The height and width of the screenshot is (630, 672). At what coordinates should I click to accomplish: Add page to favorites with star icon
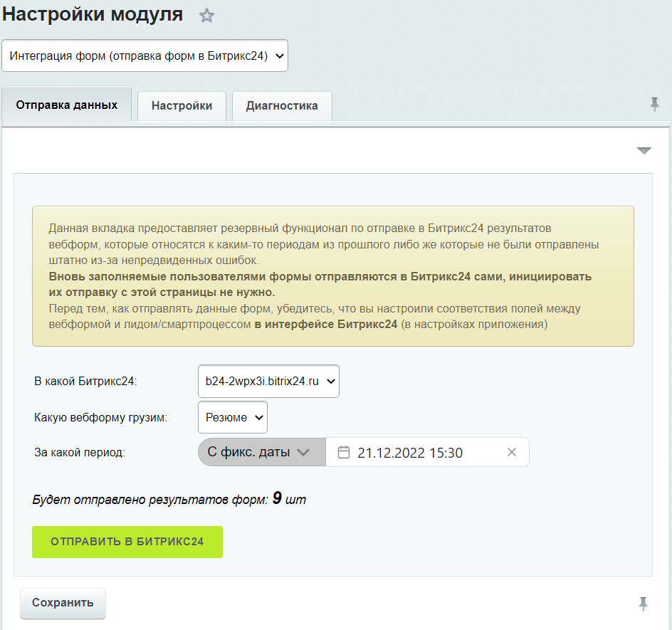point(206,16)
